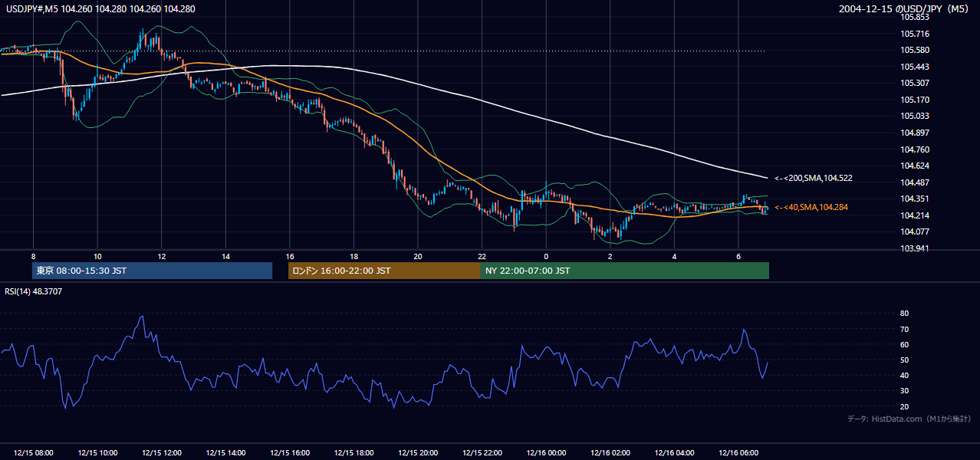This screenshot has height=460, width=980.
Task: Click price axis value 105.716
Action: (916, 34)
